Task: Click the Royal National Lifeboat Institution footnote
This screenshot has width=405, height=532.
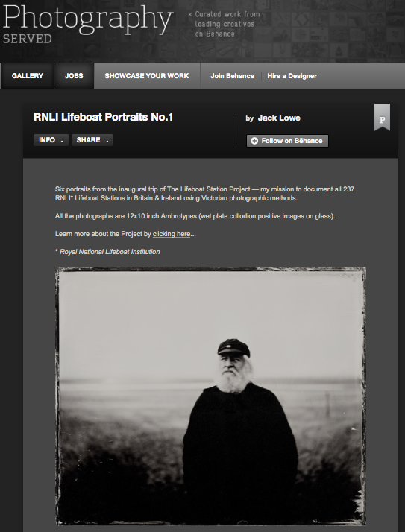Action: pos(107,252)
